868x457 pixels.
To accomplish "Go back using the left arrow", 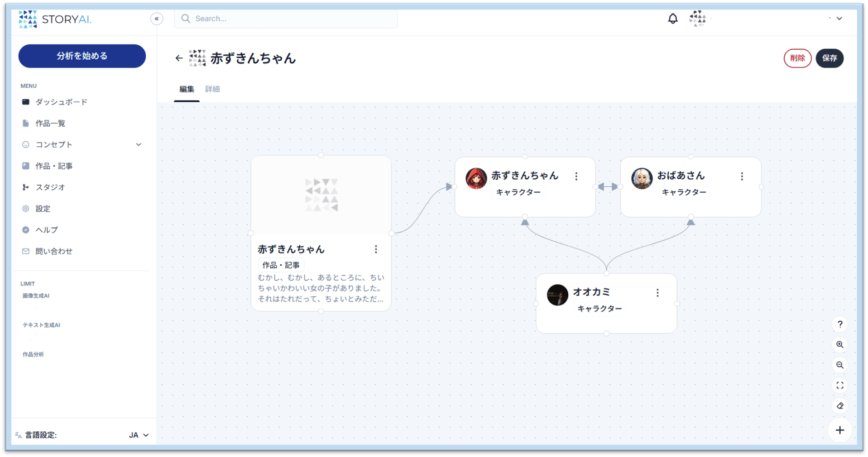I will pos(179,58).
